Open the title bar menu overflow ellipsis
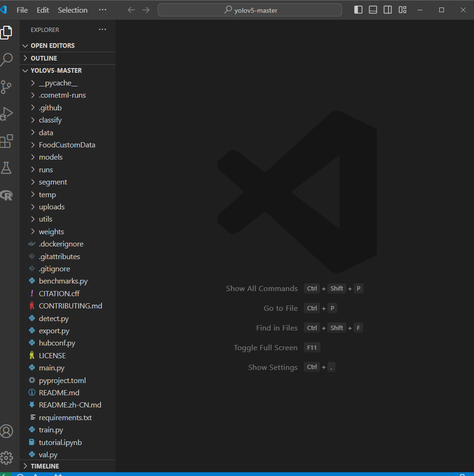This screenshot has width=474, height=476. [103, 10]
